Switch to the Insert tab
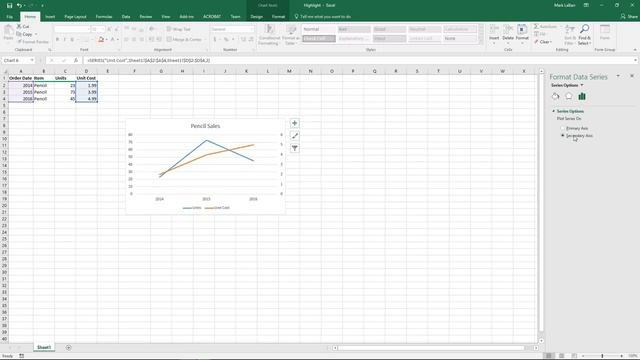Image resolution: width=640 pixels, height=360 pixels. pyautogui.click(x=50, y=17)
